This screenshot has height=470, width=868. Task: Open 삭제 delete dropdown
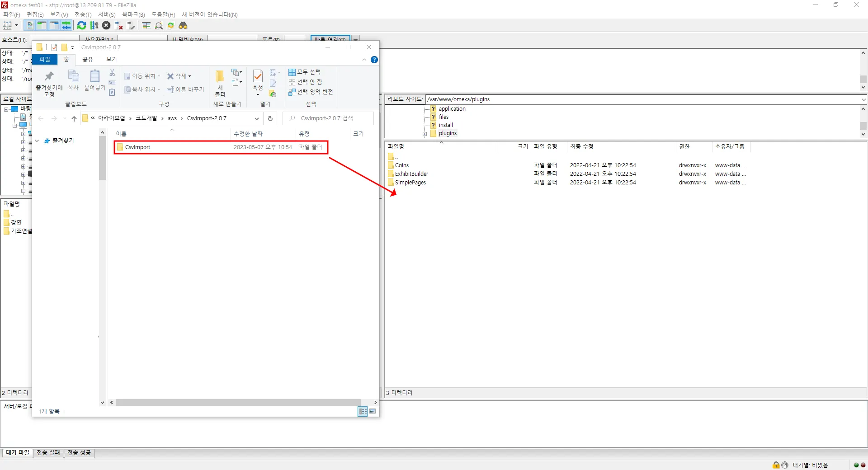tap(179, 76)
